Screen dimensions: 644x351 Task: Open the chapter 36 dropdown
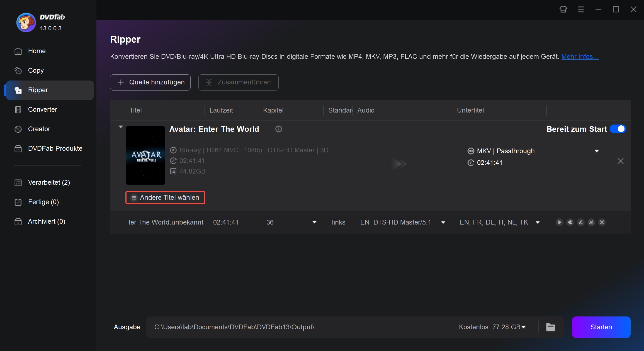(x=314, y=222)
